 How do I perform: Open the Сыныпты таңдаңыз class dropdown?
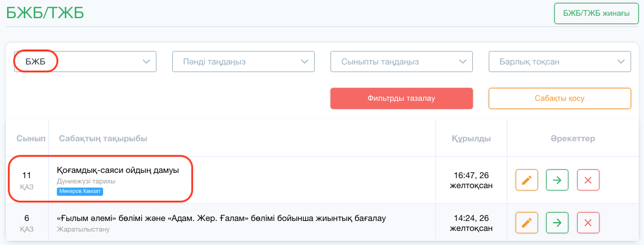[401, 62]
